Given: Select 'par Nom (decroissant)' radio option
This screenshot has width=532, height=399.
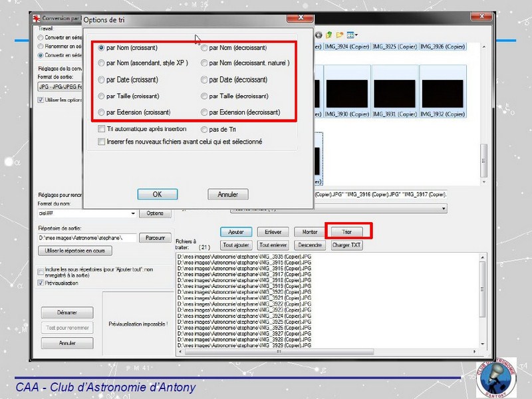Looking at the screenshot, I should [204, 48].
